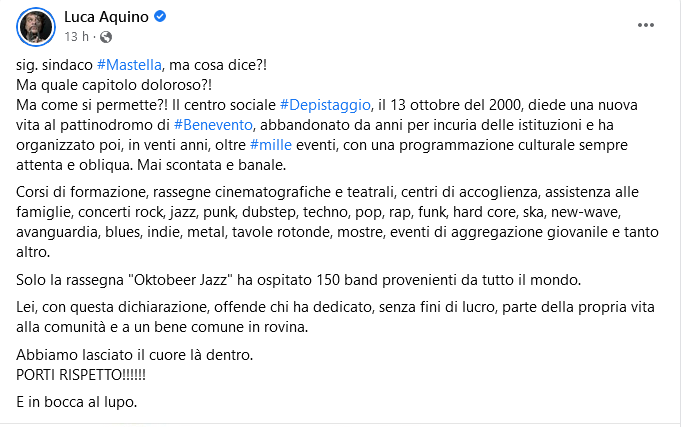Open the 13 h timestamp link
This screenshot has height=427, width=681.
click(76, 36)
